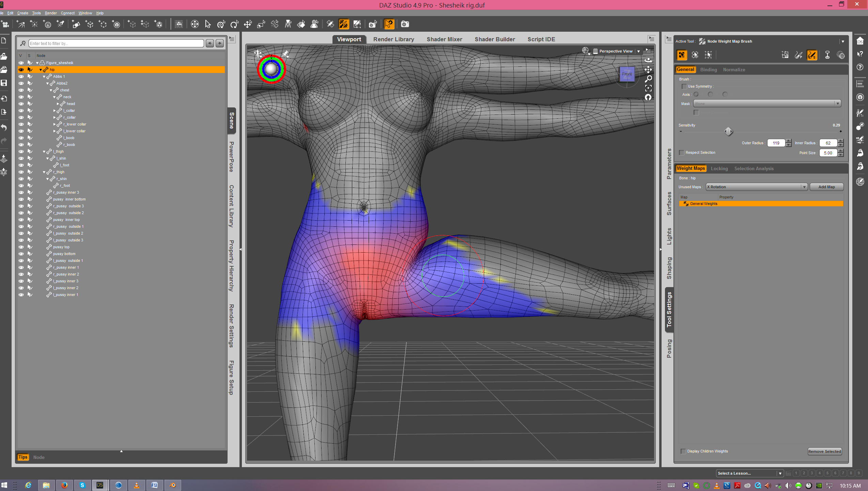Screen dimensions: 868x491
Task: Select the Rotate tool in toolbar
Action: 234,24
